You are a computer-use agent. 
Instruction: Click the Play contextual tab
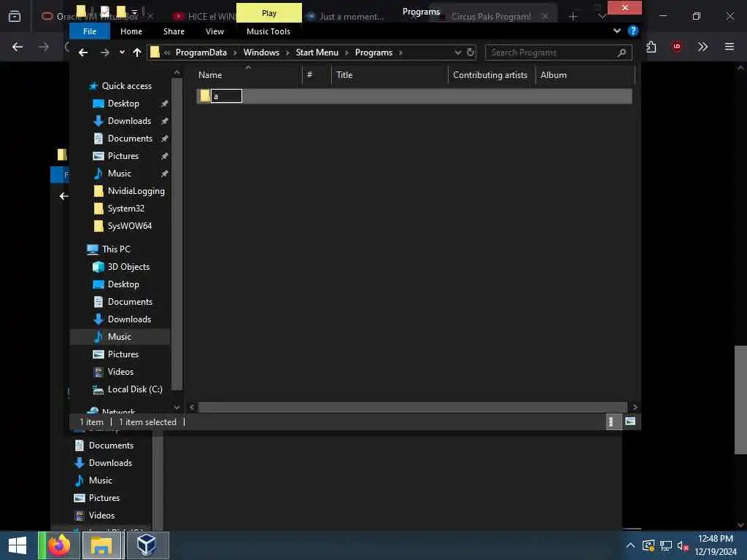click(269, 13)
